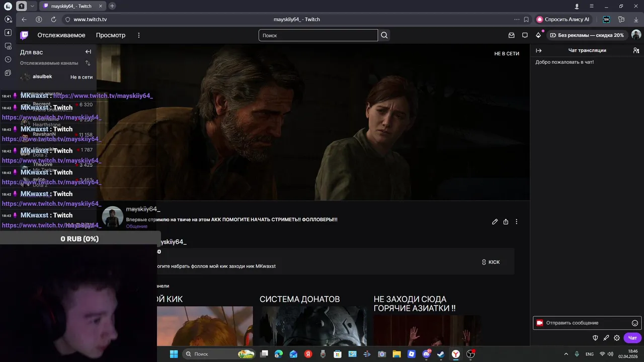The image size is (644, 362).
Task: Bookmark this page icon
Action: pyautogui.click(x=526, y=19)
